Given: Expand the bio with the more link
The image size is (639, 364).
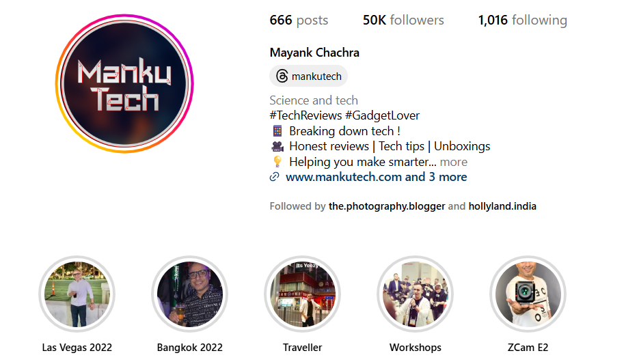Looking at the screenshot, I should click(x=454, y=162).
